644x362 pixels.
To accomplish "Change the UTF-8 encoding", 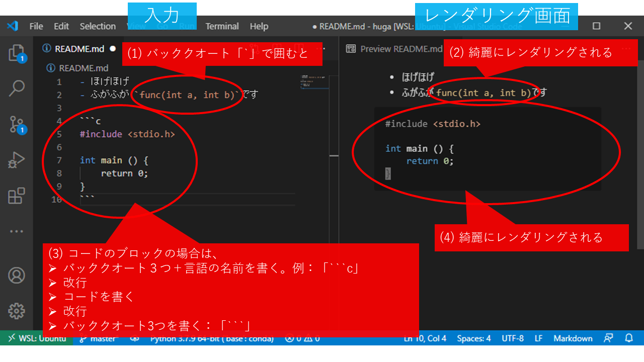I will click(512, 338).
